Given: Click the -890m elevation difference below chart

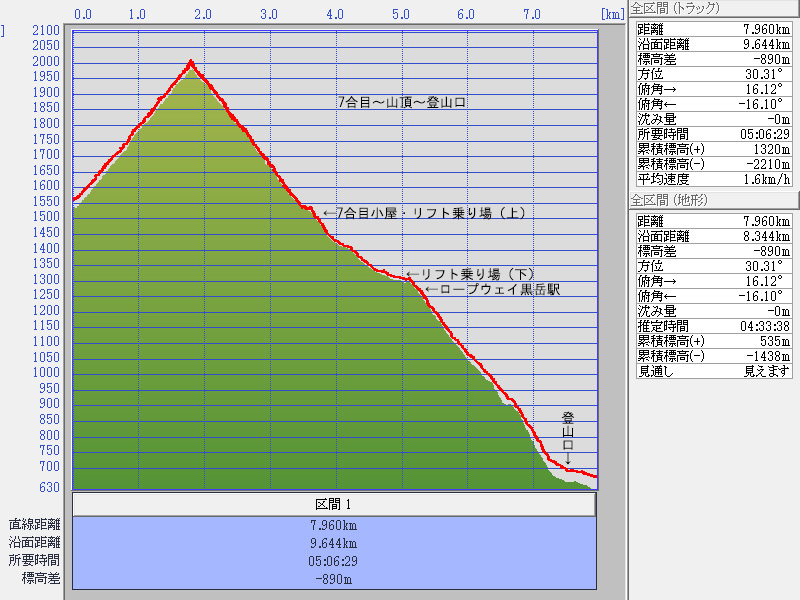Looking at the screenshot, I should pos(334,578).
